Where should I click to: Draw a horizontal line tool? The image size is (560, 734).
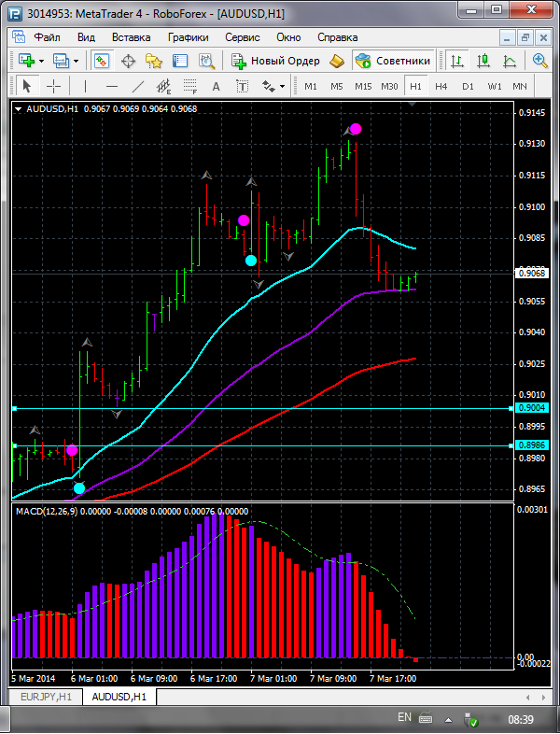[111, 86]
